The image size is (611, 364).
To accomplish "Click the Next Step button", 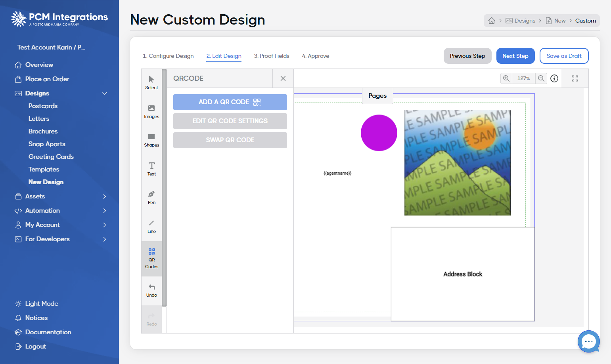I will 515,56.
